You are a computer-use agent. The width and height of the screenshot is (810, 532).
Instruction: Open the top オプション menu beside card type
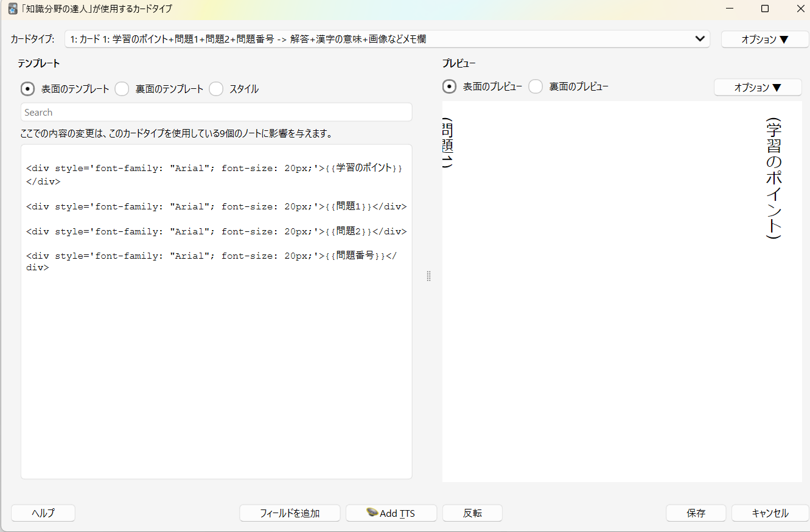point(765,39)
